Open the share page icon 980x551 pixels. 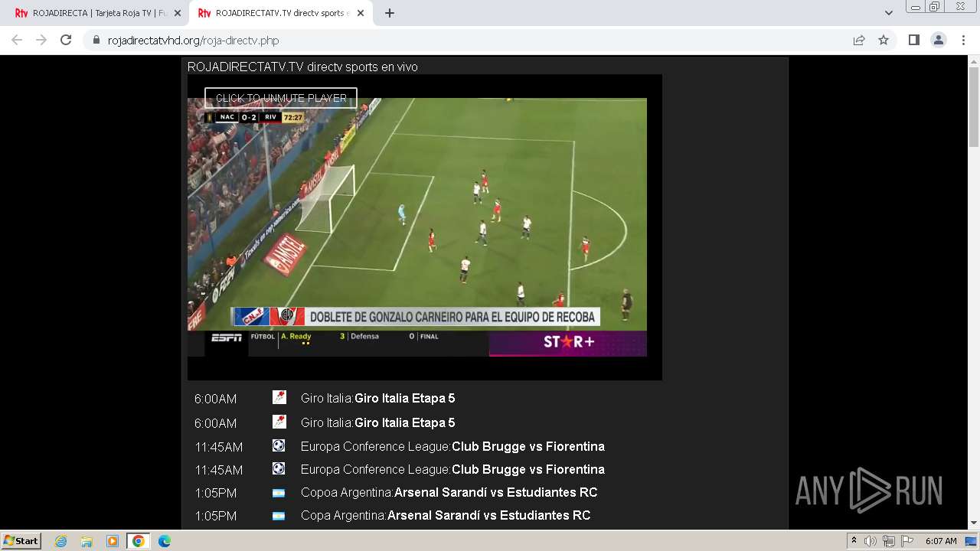point(859,41)
